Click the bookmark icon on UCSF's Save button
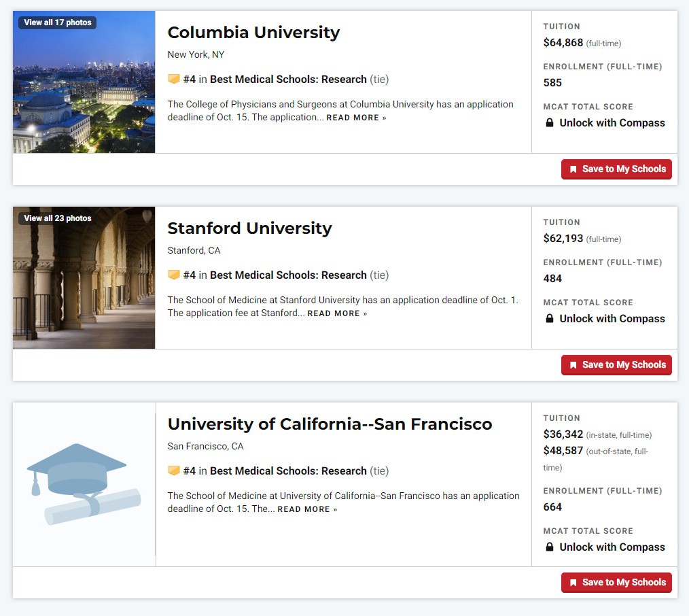This screenshot has height=616, width=689. pos(573,583)
